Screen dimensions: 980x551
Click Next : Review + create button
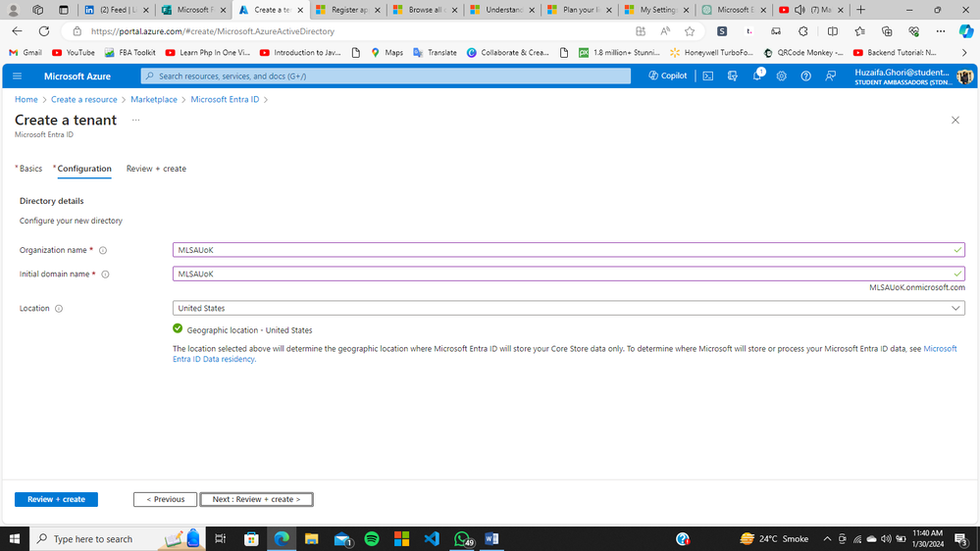pos(256,500)
